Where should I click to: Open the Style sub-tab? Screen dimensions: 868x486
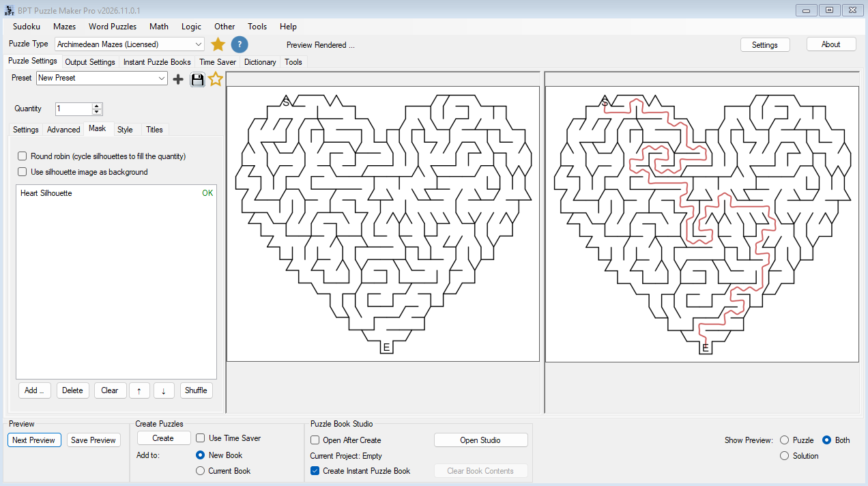tap(125, 130)
